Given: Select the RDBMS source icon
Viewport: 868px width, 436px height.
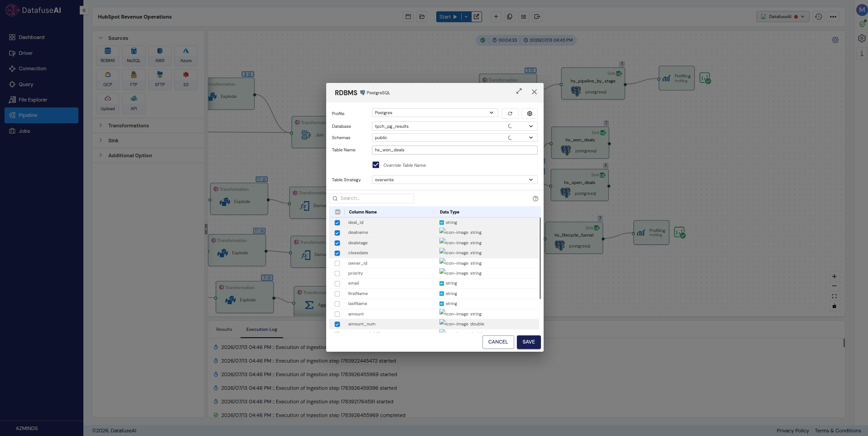Looking at the screenshot, I should 108,55.
